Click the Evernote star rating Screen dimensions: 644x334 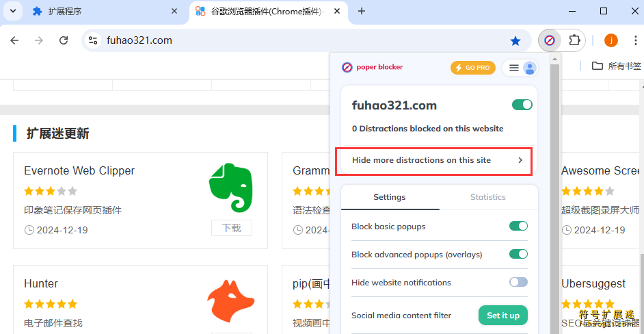51,191
